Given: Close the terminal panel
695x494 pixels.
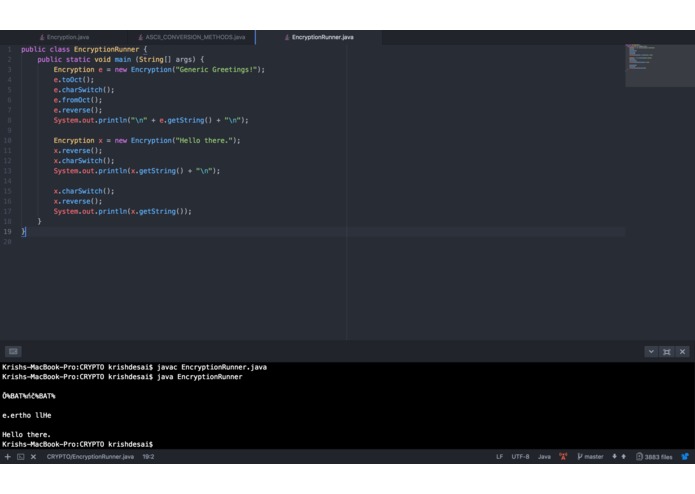Looking at the screenshot, I should coord(682,351).
